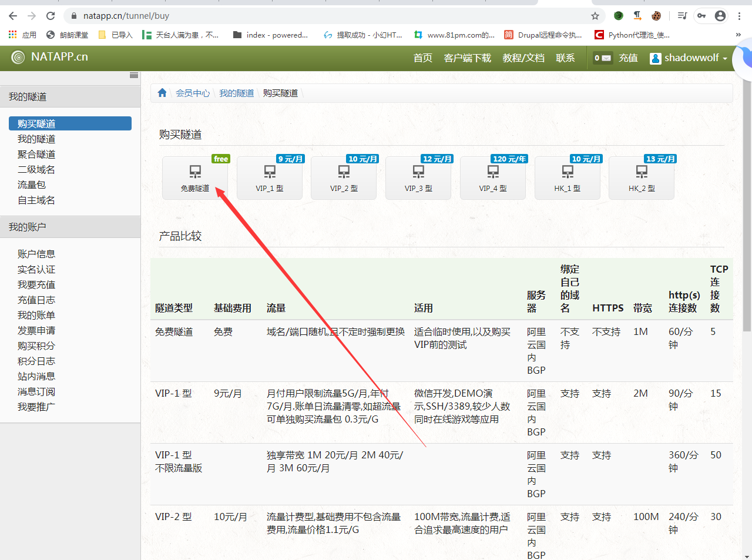Open 聚合隧道 in the sidebar
This screenshot has height=560, width=752.
pyautogui.click(x=36, y=154)
